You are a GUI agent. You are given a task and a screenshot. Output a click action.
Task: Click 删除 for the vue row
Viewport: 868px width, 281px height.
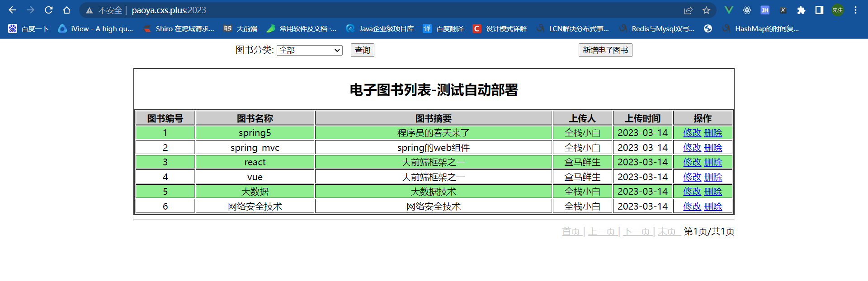713,177
